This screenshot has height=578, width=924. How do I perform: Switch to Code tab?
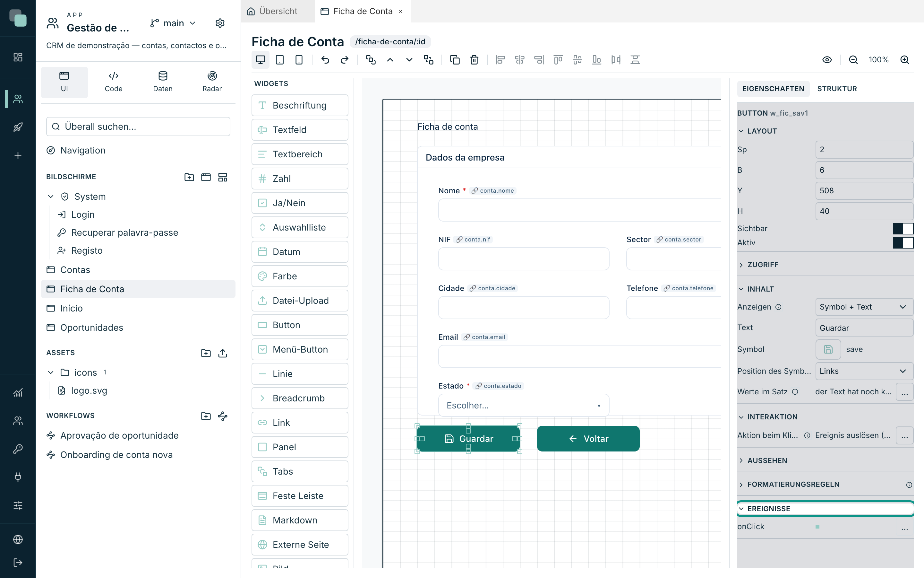coord(114,82)
